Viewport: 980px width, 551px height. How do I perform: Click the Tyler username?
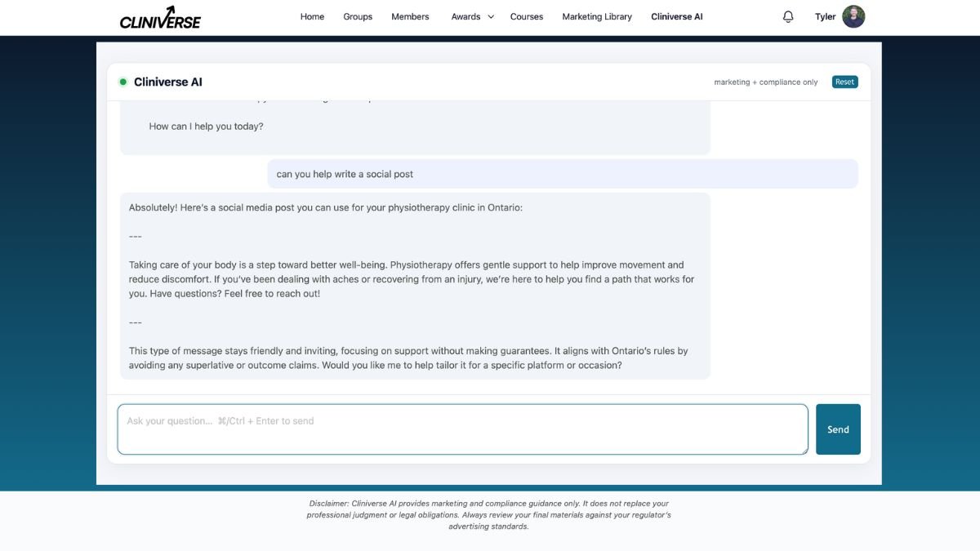click(825, 16)
